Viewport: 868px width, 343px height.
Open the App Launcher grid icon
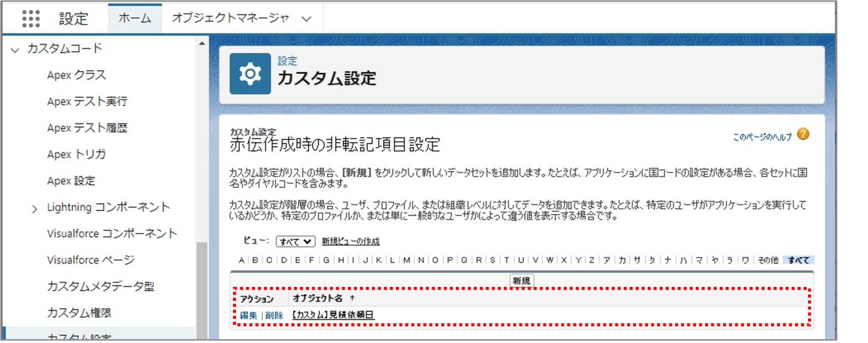31,18
